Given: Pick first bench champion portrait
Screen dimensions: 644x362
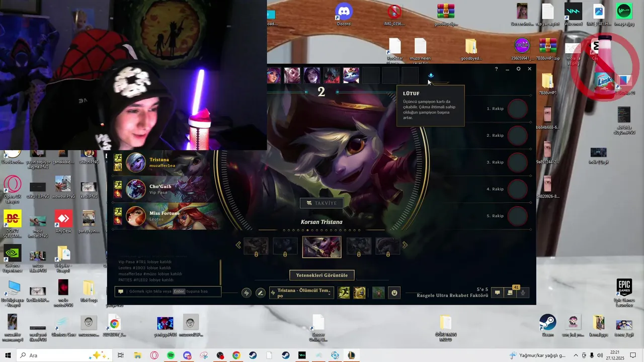Looking at the screenshot, I should tap(273, 75).
